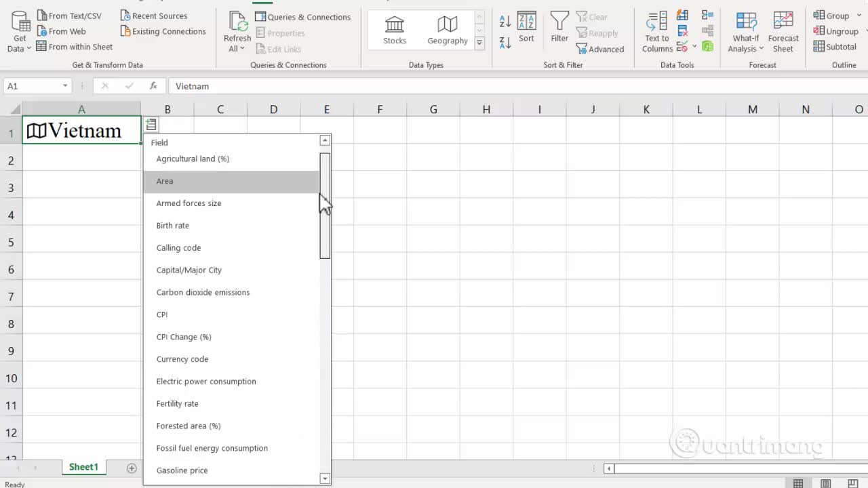Move the Data Types gallery up one row
Screen dimensions: 868x488
point(479,16)
